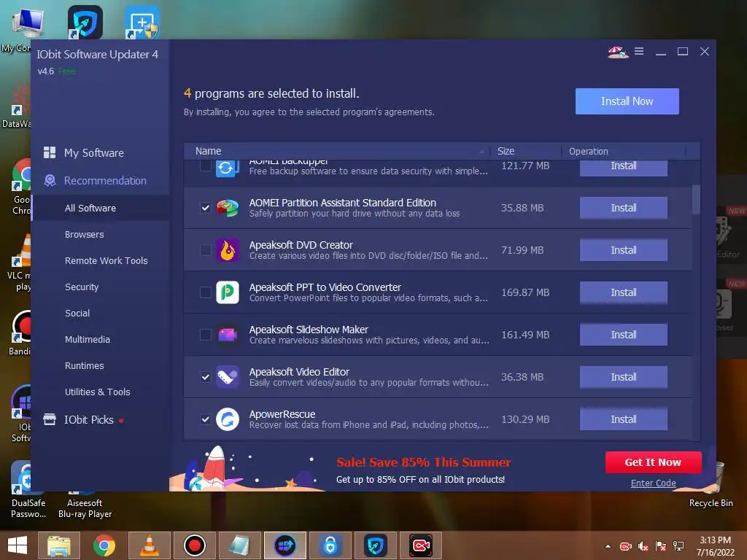Select All Software category
This screenshot has width=747, height=560.
pyautogui.click(x=90, y=208)
